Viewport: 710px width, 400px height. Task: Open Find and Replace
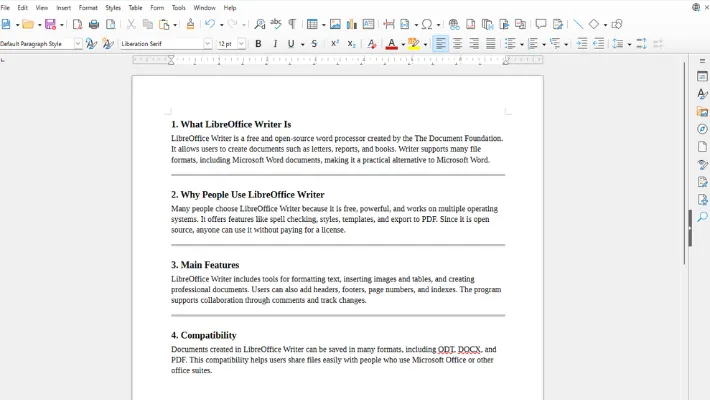click(x=259, y=24)
